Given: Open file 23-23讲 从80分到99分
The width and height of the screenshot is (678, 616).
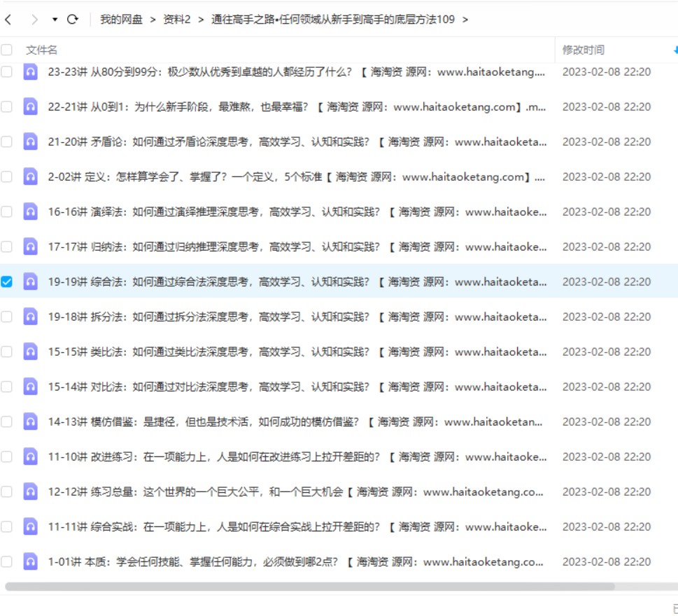Looking at the screenshot, I should coord(296,71).
